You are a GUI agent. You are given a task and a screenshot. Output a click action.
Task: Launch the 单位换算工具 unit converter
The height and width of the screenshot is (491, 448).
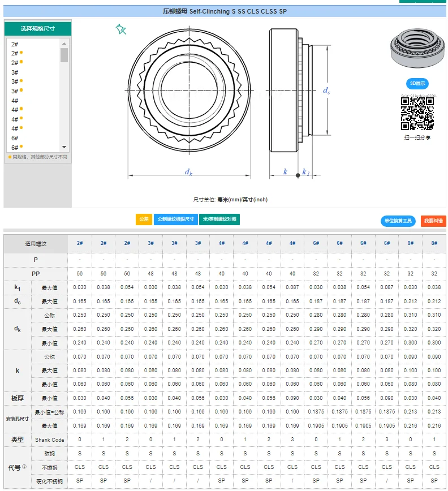(398, 221)
